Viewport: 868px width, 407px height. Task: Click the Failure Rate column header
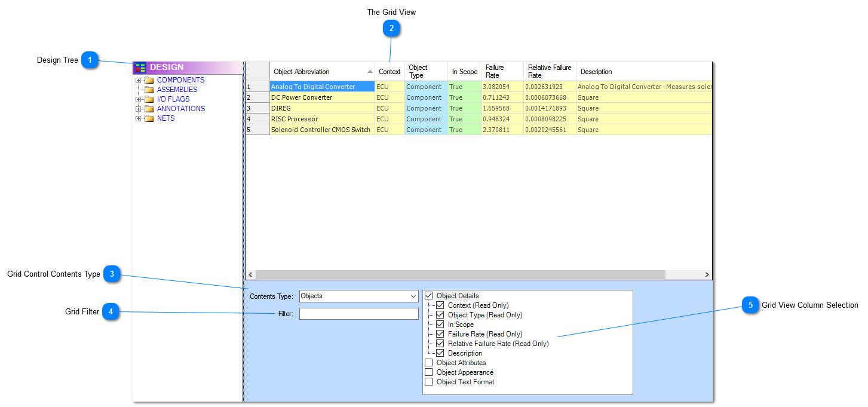coord(502,72)
